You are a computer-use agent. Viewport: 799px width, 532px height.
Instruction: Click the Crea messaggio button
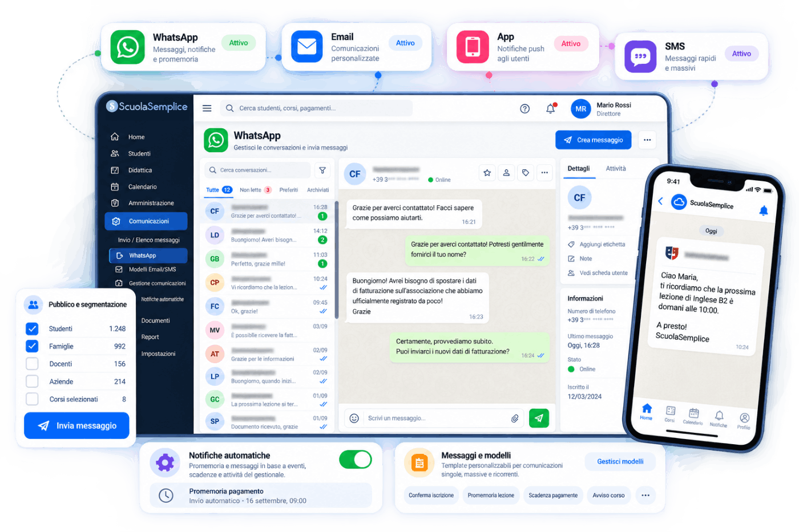(x=594, y=140)
